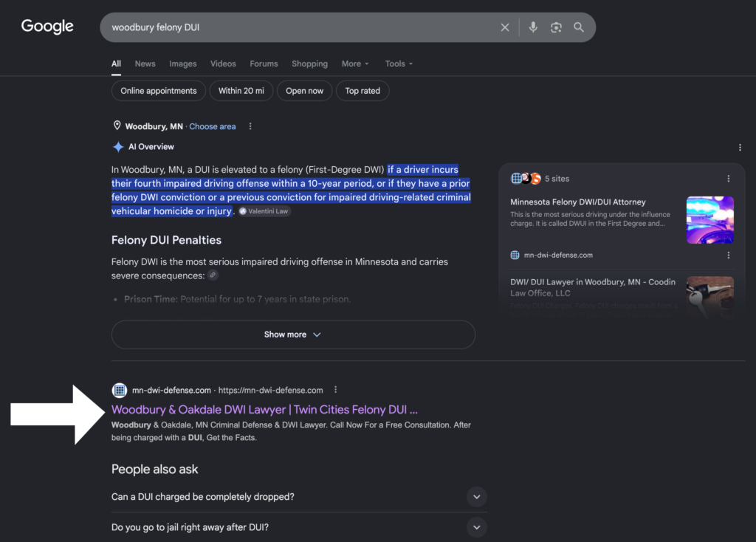Submit search with the magnifier icon

[x=579, y=27]
